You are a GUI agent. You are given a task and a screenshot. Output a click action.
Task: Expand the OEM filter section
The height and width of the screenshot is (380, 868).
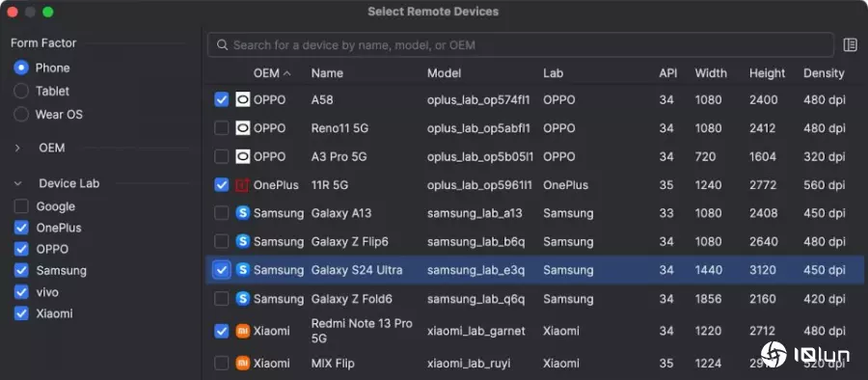point(17,148)
